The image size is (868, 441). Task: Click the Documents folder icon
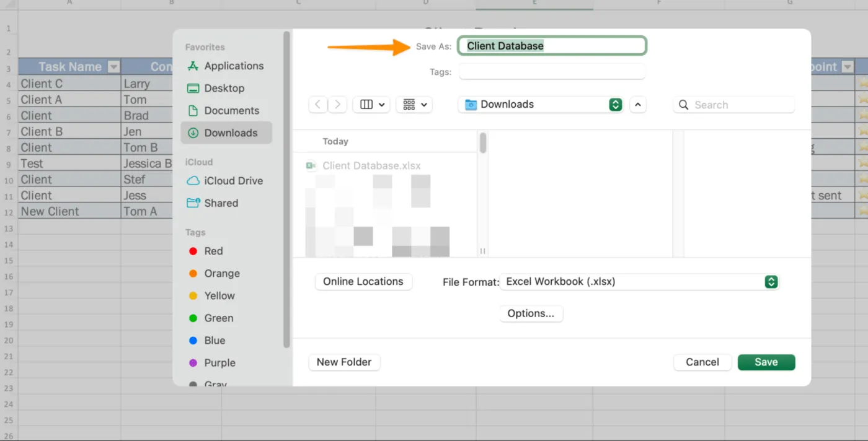[193, 110]
